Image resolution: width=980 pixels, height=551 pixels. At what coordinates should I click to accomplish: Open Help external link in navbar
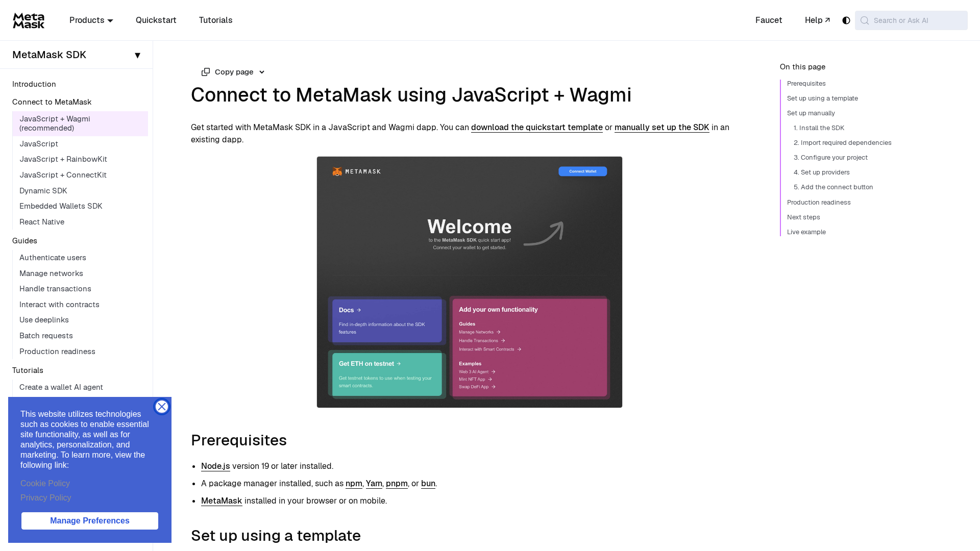coord(817,20)
